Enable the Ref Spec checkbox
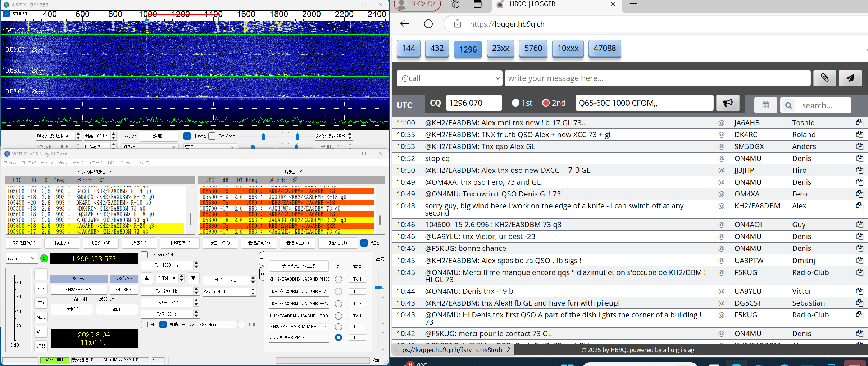Viewport: 868px width, 366px height. (x=212, y=136)
